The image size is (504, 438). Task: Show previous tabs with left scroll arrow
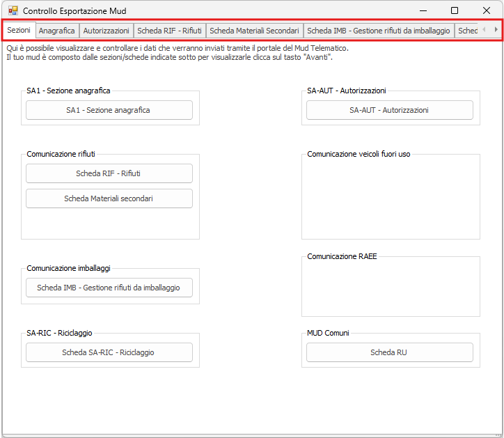click(484, 29)
